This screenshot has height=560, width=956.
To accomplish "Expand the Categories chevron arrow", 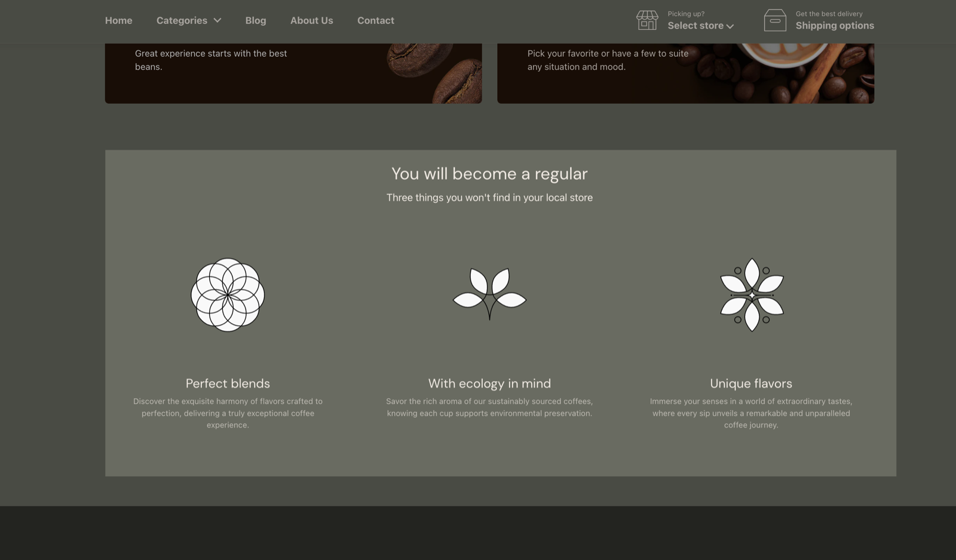I will click(x=217, y=20).
